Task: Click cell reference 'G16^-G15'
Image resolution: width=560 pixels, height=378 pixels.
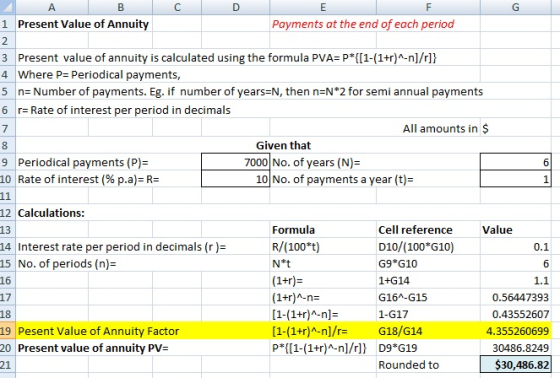Action: tap(402, 297)
